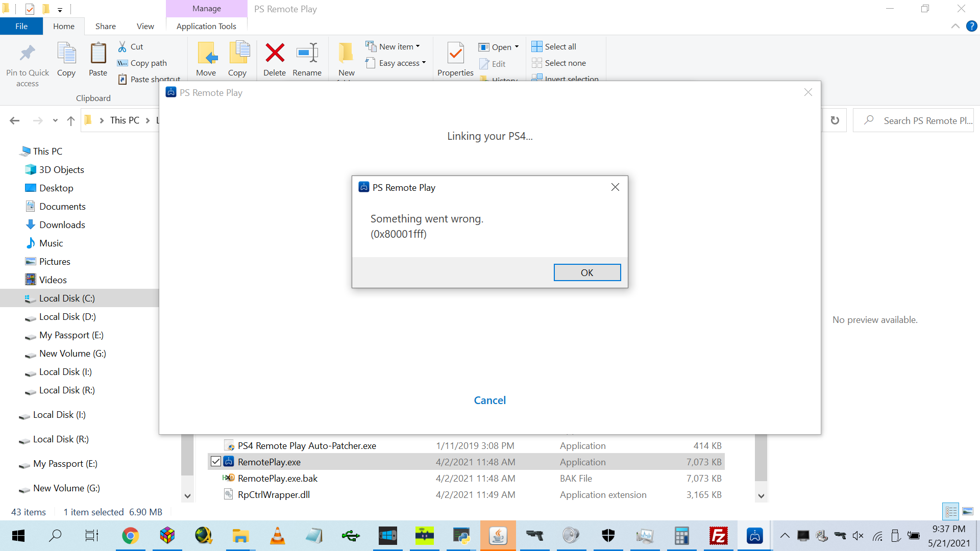Screen dimensions: 980x551
Task: Click Copy path in the ribbon
Action: pos(142,63)
